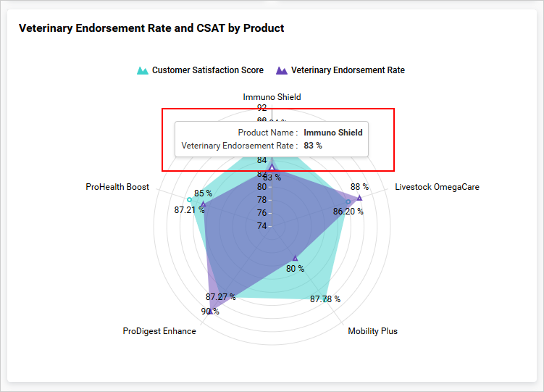Click the Veterinary Endorsement Rate legend icon
The height and width of the screenshot is (392, 544).
pos(281,71)
